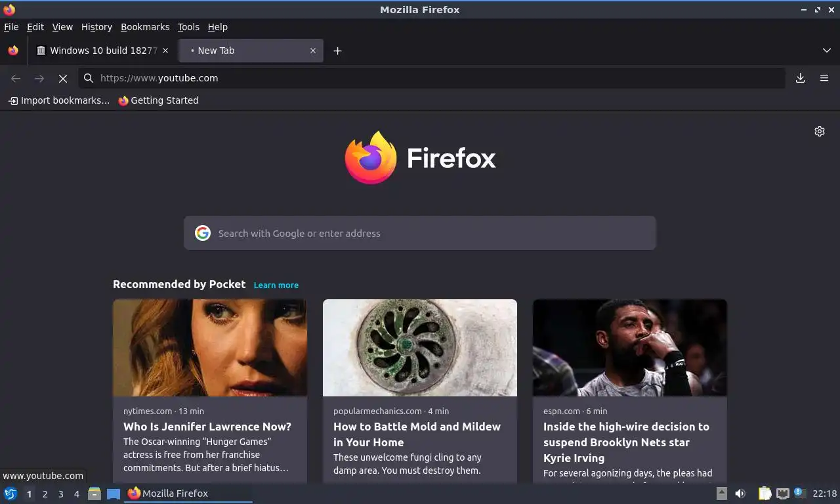Go back one page arrow
Image resolution: width=840 pixels, height=504 pixels.
(x=16, y=78)
